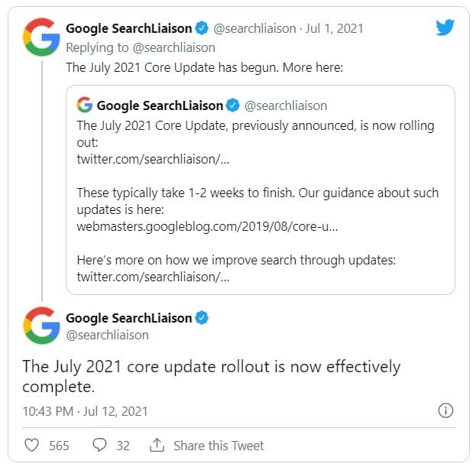
Task: Open the tweet info circle icon
Action: point(445,410)
